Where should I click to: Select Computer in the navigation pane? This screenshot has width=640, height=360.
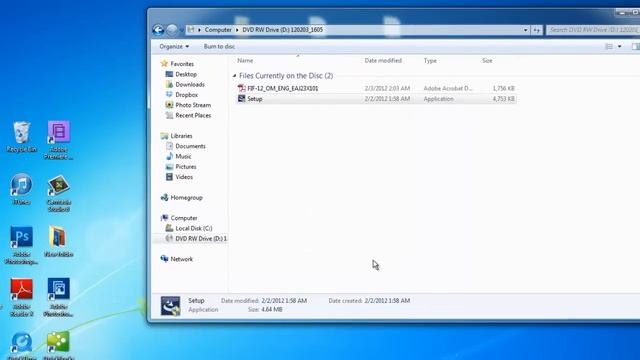point(184,218)
